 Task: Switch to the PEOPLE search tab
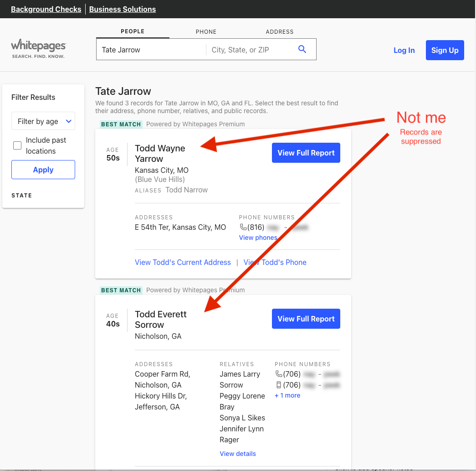[133, 31]
